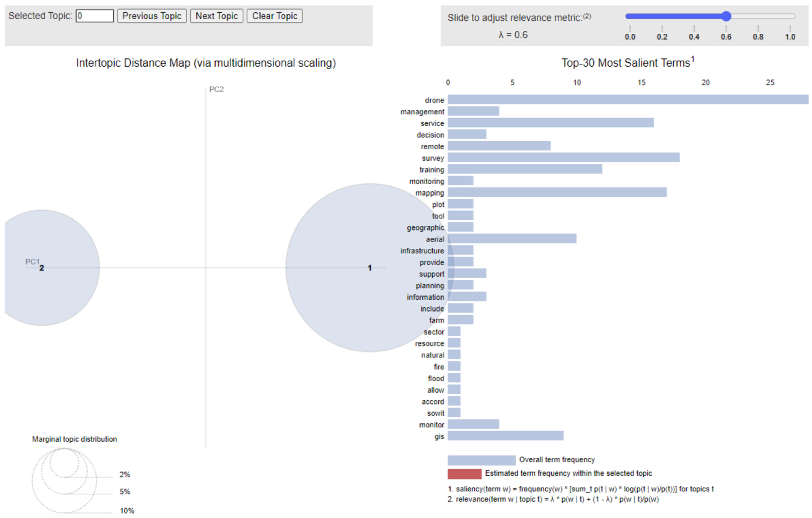The image size is (812, 518).
Task: Click the training term bar
Action: [x=525, y=169]
